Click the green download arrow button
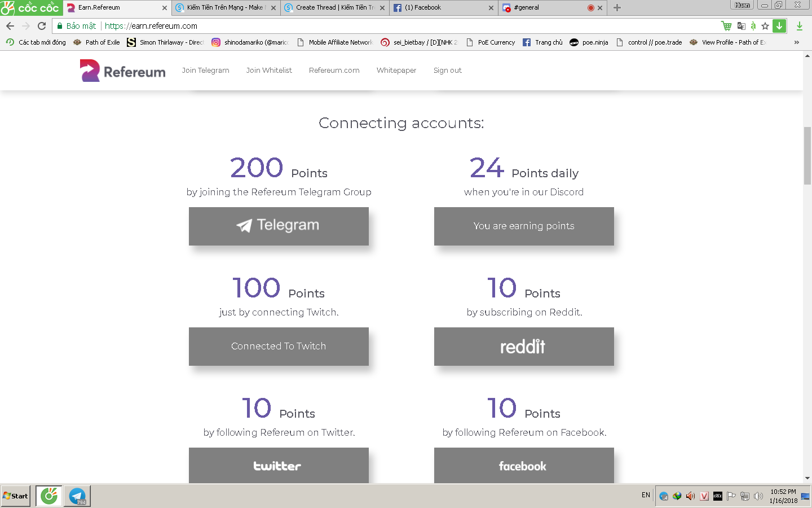Viewport: 812px width, 508px height. 779,26
